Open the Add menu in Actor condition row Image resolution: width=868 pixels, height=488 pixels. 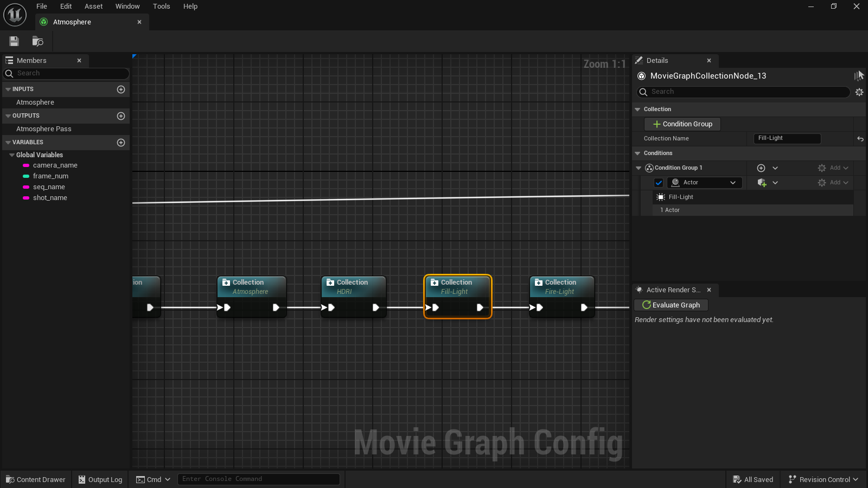833,183
